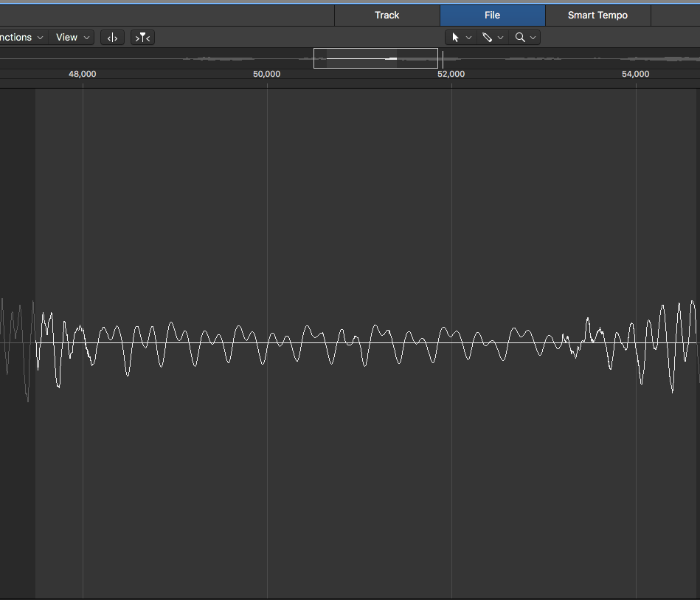The image size is (700, 600).
Task: Open the Smart Tempo tab
Action: [597, 15]
